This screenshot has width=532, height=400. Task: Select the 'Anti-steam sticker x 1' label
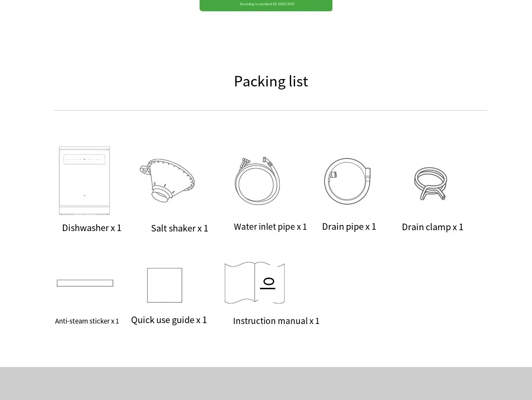(x=87, y=321)
